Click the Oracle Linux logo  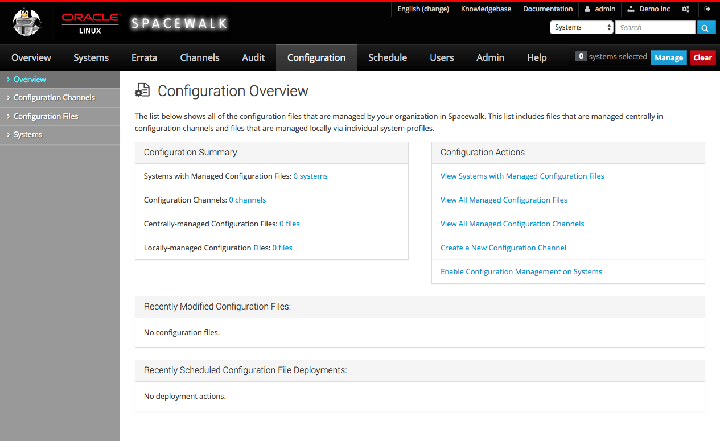90,23
